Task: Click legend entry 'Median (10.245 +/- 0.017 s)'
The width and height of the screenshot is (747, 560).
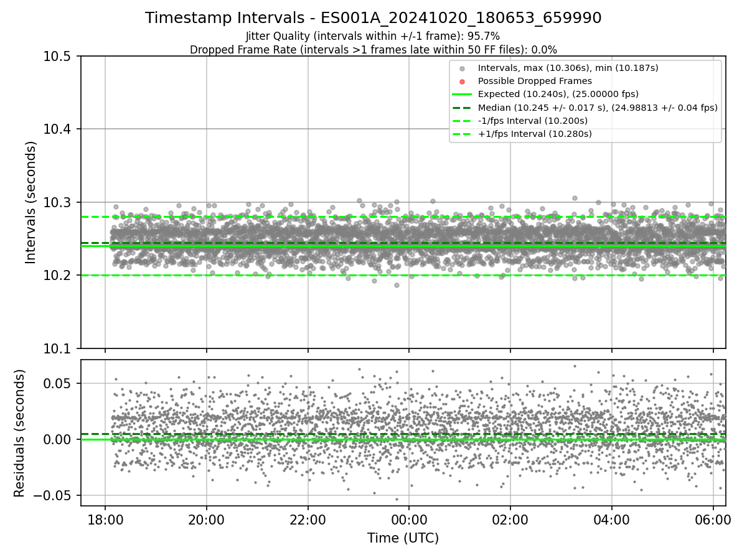Action: point(598,108)
